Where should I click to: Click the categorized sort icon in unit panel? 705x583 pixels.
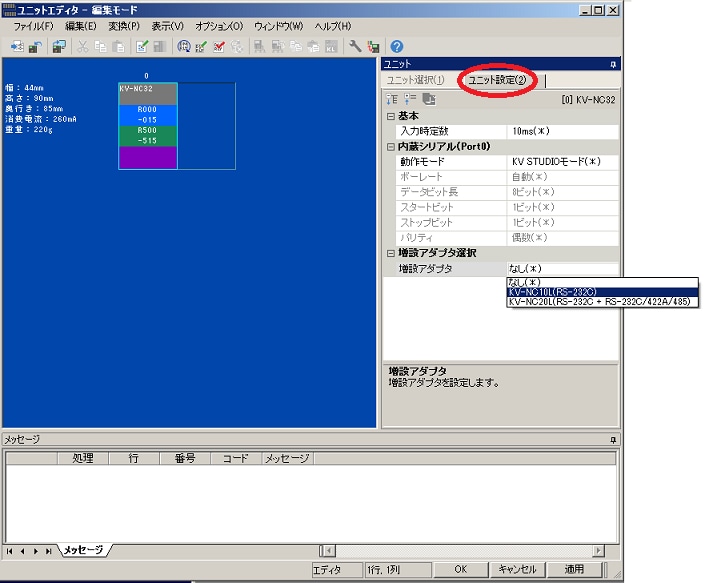pyautogui.click(x=392, y=98)
